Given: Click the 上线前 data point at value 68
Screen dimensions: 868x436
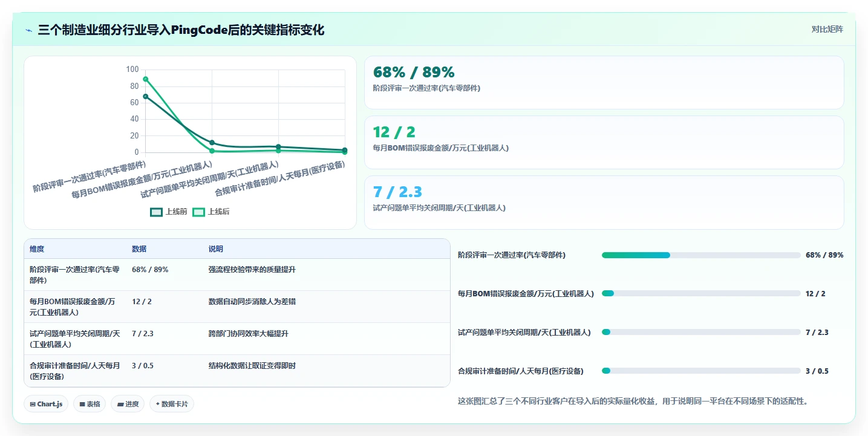Looking at the screenshot, I should click(x=145, y=96).
